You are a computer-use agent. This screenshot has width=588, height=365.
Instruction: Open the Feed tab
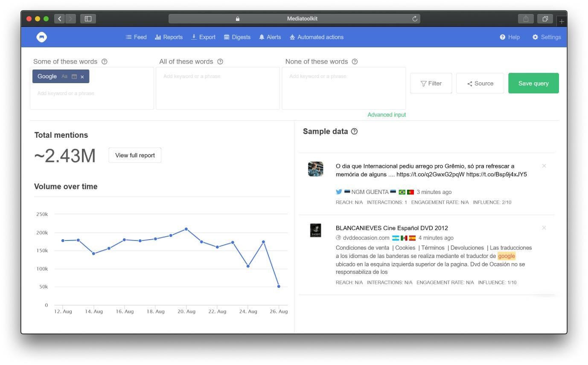136,37
